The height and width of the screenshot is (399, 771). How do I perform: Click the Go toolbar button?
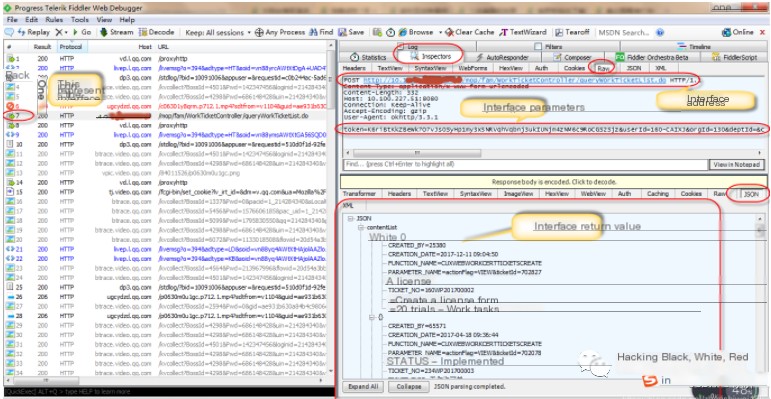tap(82, 32)
